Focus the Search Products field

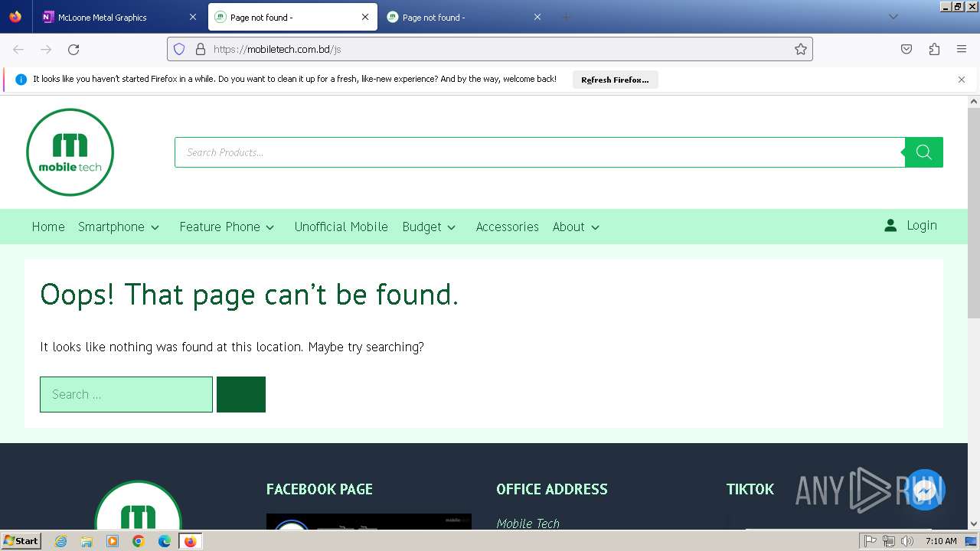pos(540,152)
